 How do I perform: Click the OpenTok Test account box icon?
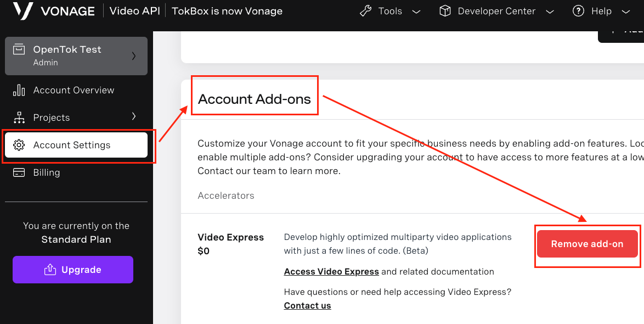coord(19,50)
